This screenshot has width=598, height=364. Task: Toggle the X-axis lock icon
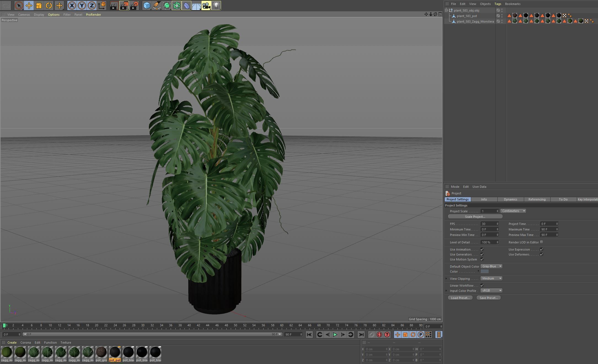(x=72, y=6)
